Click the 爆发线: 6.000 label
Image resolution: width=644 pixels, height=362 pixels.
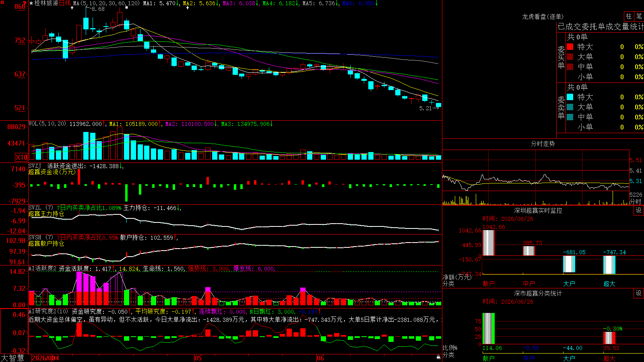[x=254, y=269]
